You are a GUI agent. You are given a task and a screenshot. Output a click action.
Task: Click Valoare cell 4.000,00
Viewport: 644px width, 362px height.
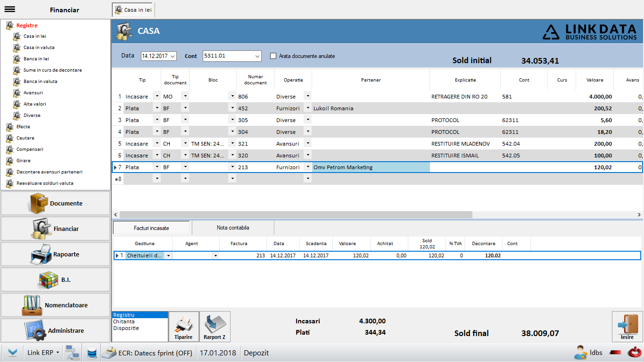point(594,96)
